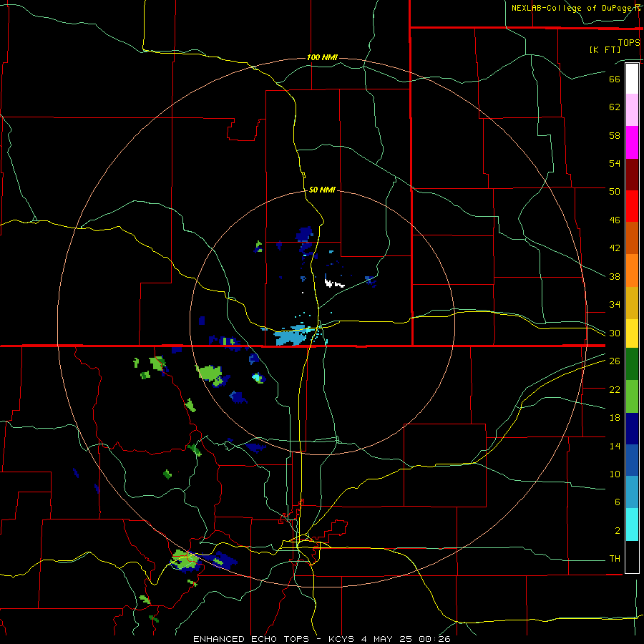
Task: Click the 'TH' legend label
Action: pyautogui.click(x=615, y=559)
